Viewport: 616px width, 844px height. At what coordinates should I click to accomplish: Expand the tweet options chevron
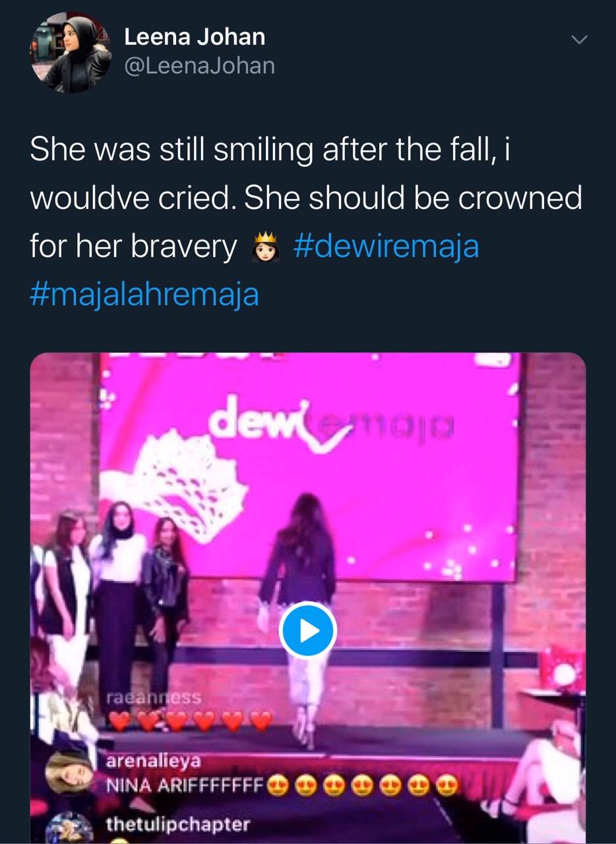pyautogui.click(x=578, y=41)
